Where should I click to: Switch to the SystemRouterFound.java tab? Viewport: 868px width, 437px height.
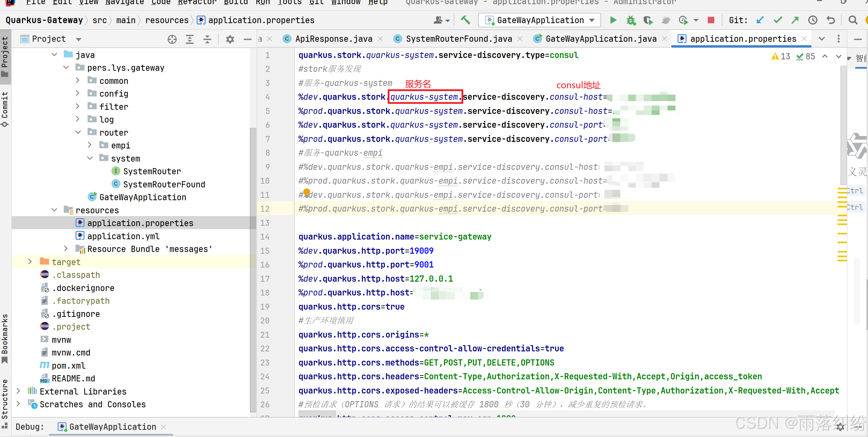(458, 39)
